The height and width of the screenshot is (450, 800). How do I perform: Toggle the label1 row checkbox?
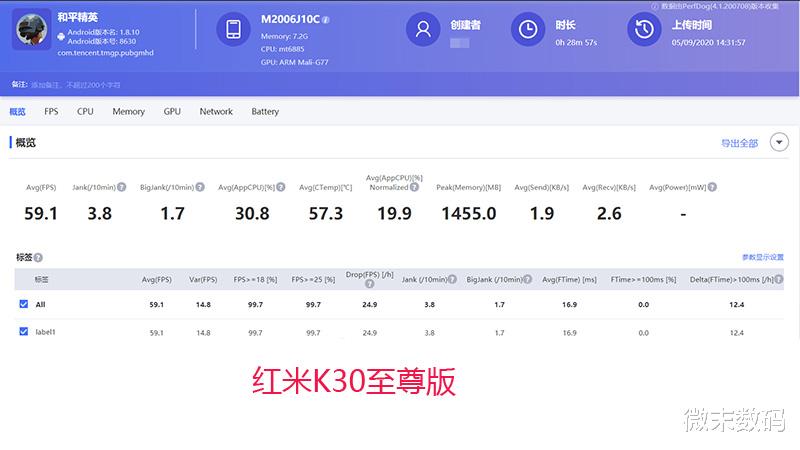pos(23,332)
